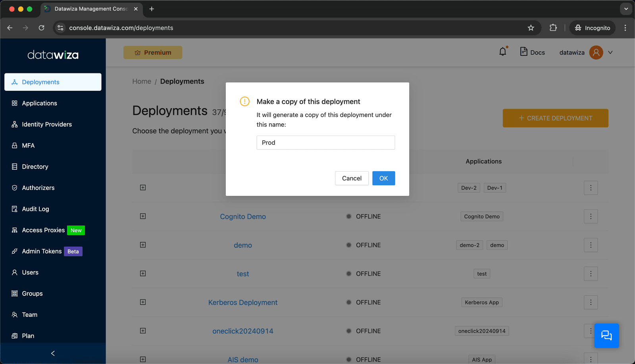635x364 pixels.
Task: Open the browser extensions puzzle icon
Action: coord(553,28)
